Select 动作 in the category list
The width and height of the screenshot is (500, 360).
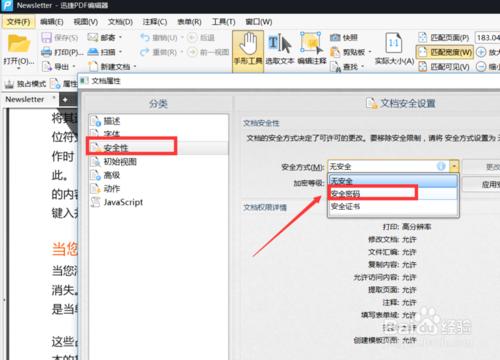[159, 189]
